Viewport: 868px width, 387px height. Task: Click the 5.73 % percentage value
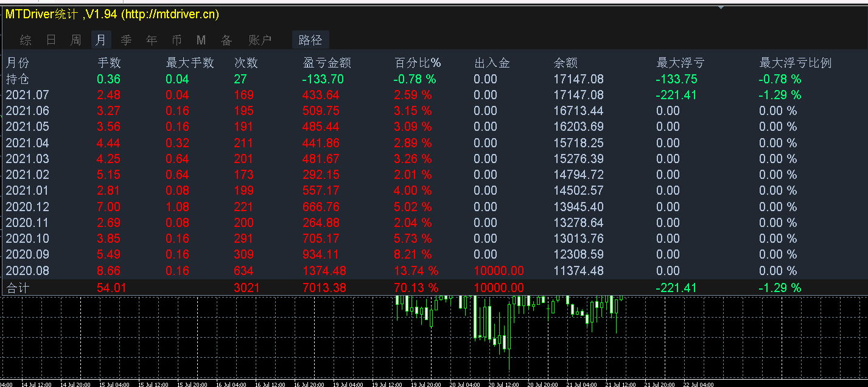click(x=413, y=239)
